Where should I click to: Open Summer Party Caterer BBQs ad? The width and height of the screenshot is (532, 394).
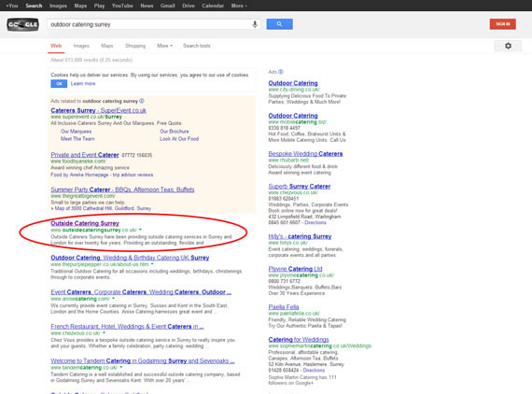tap(122, 190)
